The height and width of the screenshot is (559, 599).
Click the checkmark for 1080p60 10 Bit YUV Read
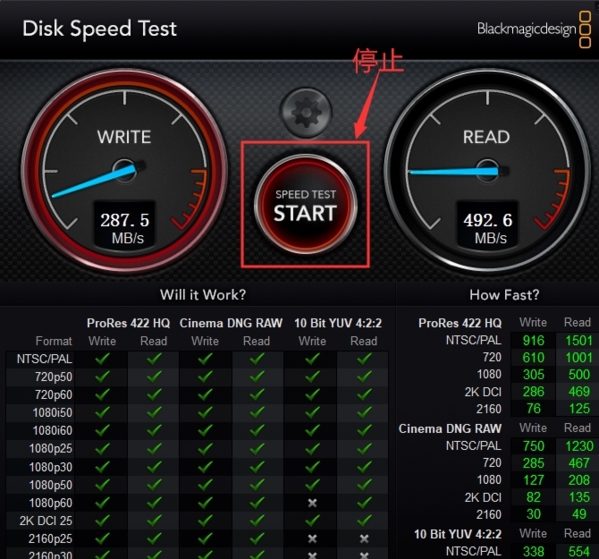click(364, 502)
